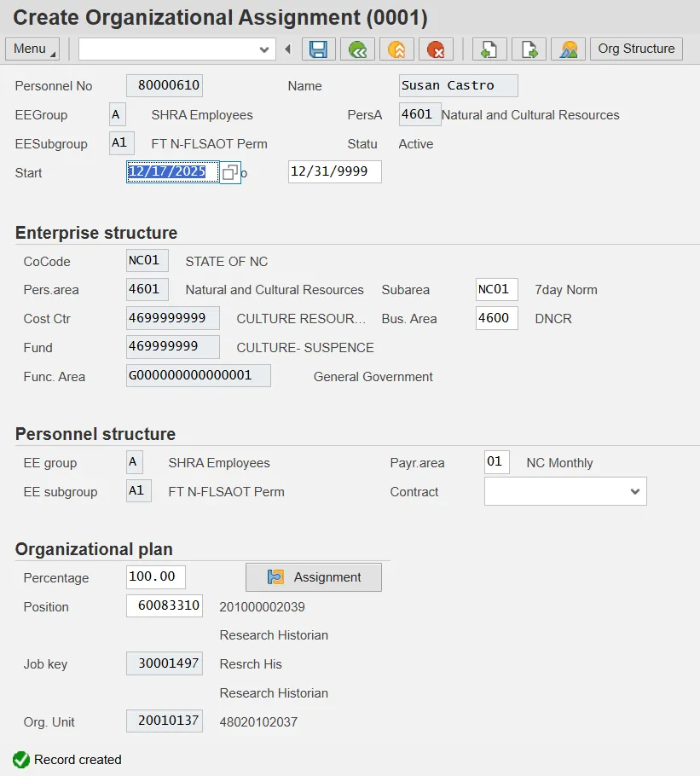Click the Assignment button
Screen dimensions: 700x776
coord(314,577)
